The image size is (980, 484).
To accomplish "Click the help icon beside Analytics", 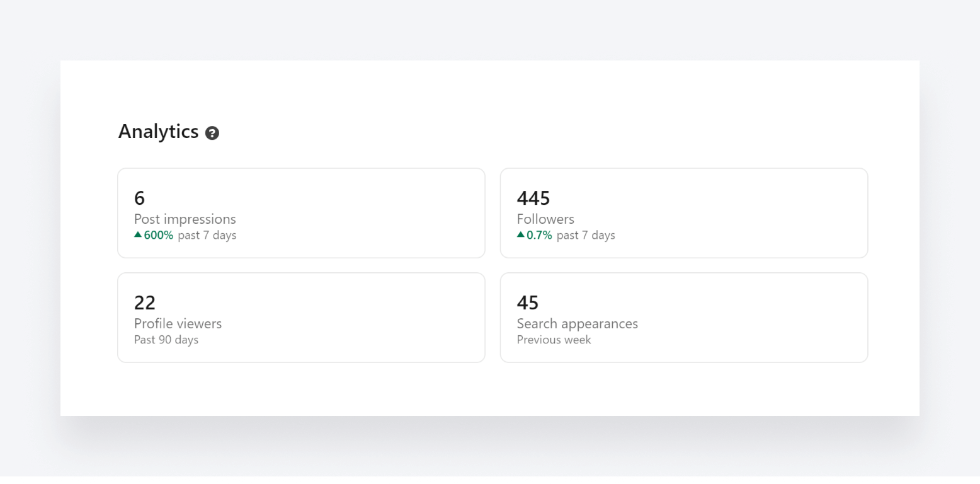I will (x=212, y=133).
